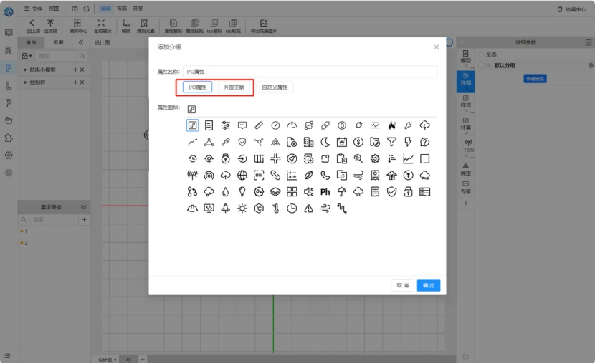Select the speech bubble icon in grid
The height and width of the screenshot is (364, 595).
pyautogui.click(x=242, y=125)
